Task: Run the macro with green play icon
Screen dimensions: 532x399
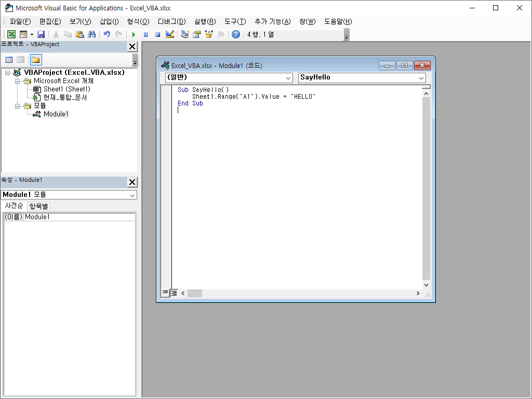Action: [134, 34]
